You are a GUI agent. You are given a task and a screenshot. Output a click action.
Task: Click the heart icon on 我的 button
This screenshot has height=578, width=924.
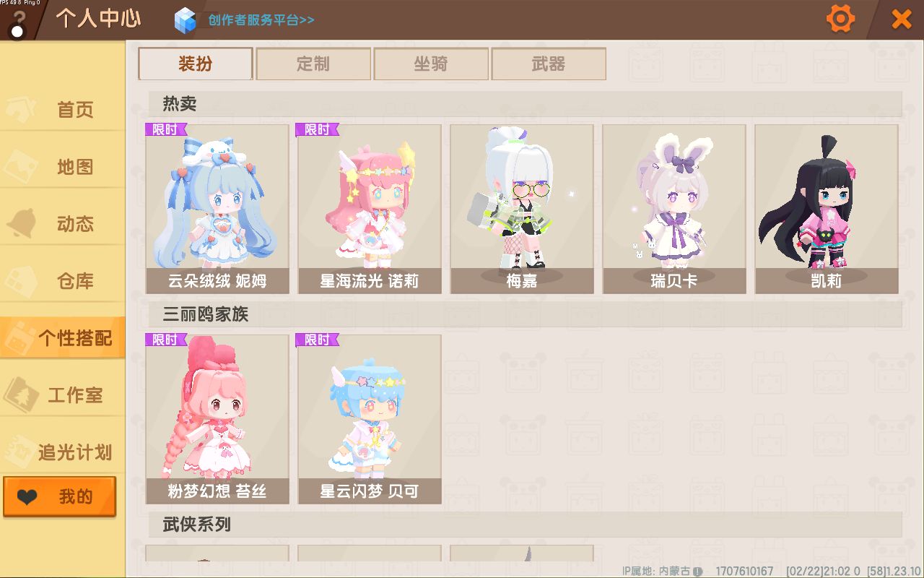27,497
